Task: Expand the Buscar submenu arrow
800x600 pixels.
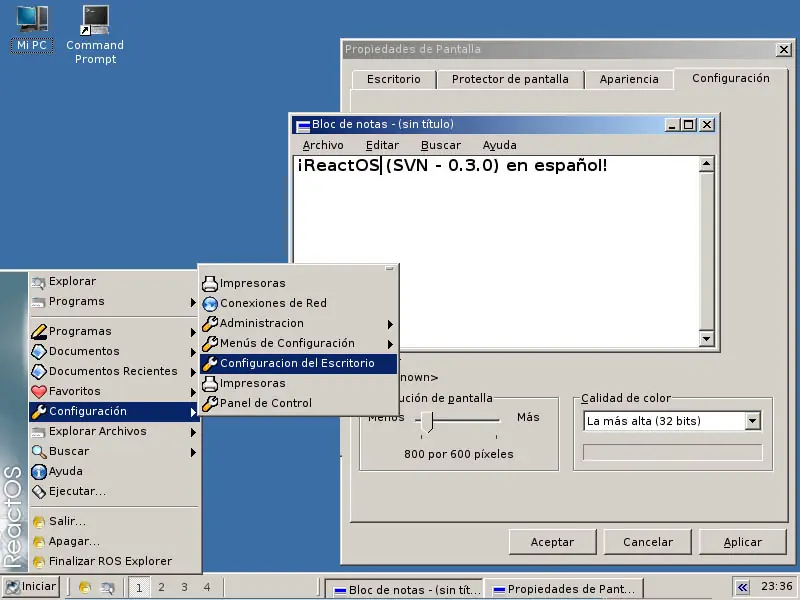Action: click(x=193, y=452)
